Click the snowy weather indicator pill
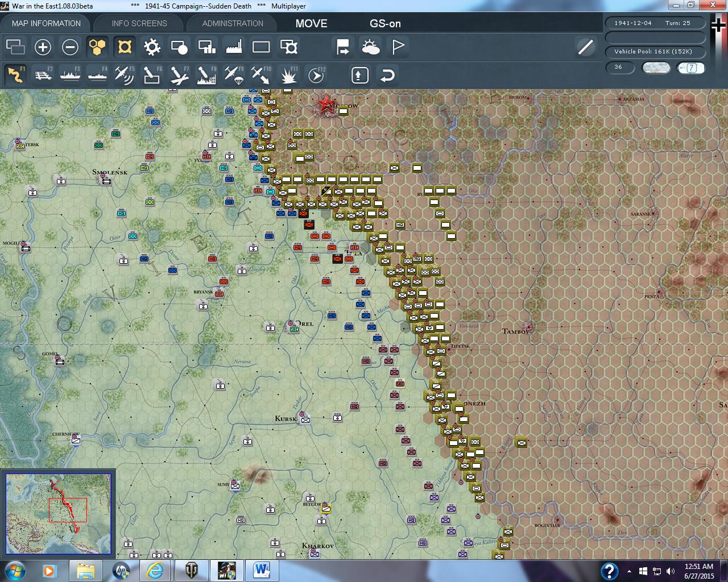This screenshot has height=582, width=728. (656, 68)
